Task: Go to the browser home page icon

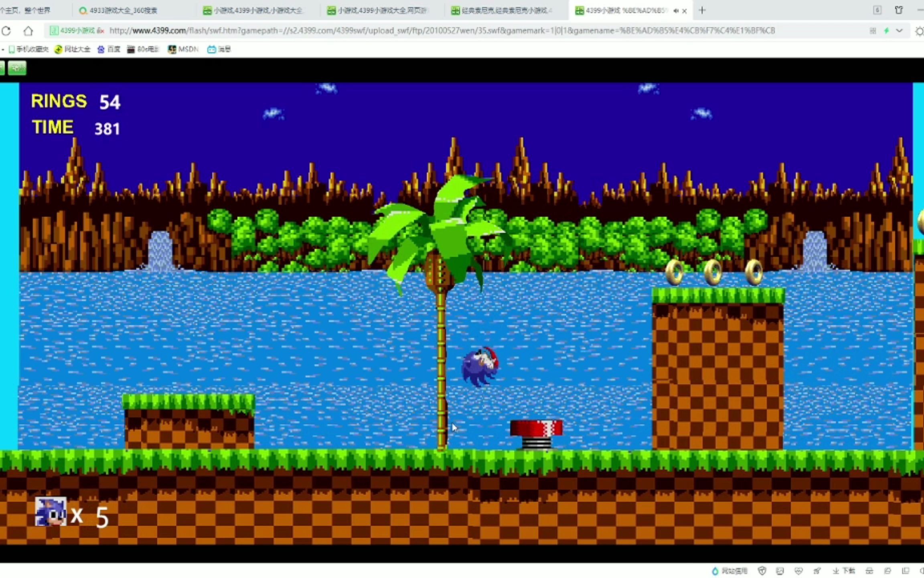Action: pos(28,31)
